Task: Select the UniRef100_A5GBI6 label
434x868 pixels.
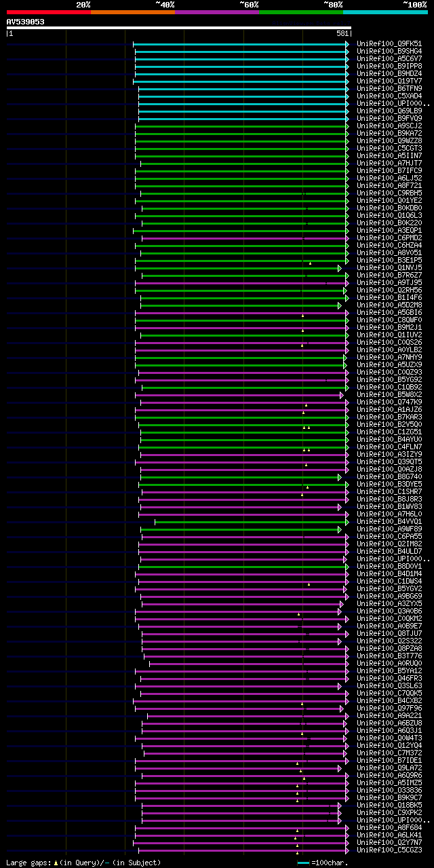Action: (x=389, y=312)
